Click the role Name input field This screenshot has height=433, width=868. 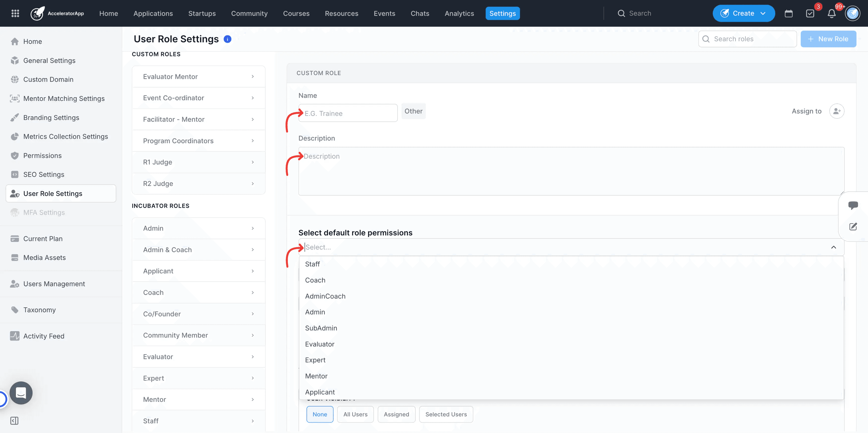[x=348, y=113]
